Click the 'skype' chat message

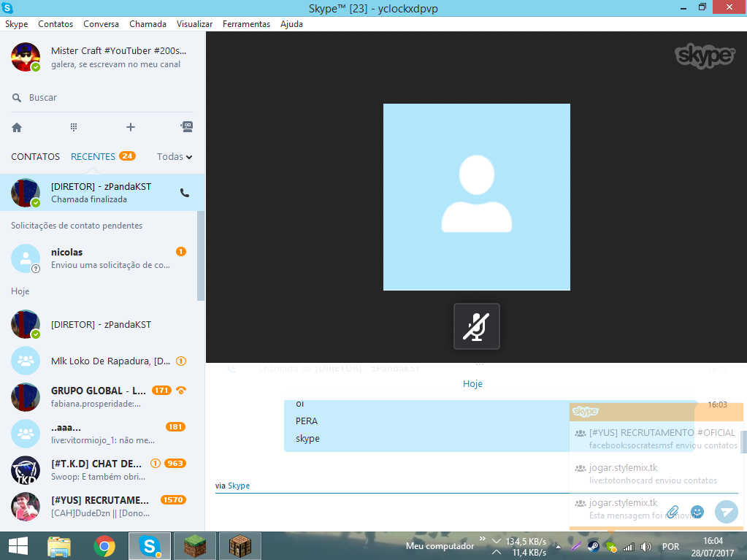coord(307,439)
